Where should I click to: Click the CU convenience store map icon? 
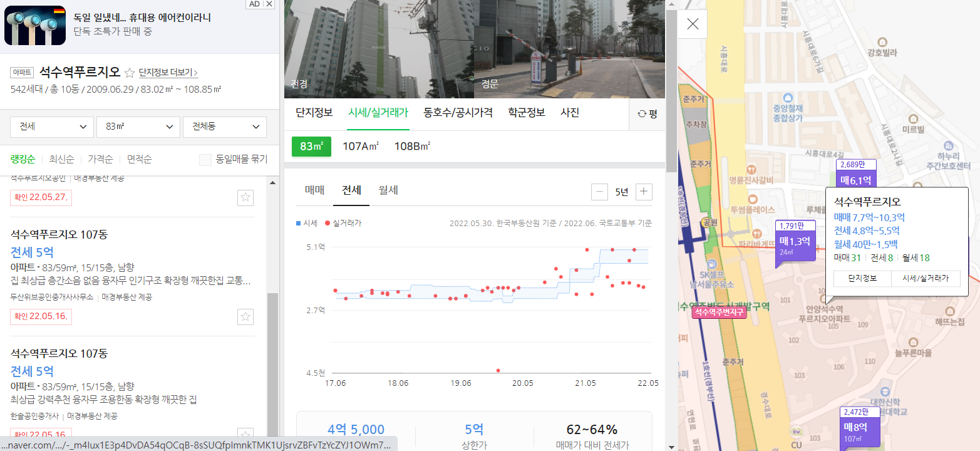click(x=797, y=432)
